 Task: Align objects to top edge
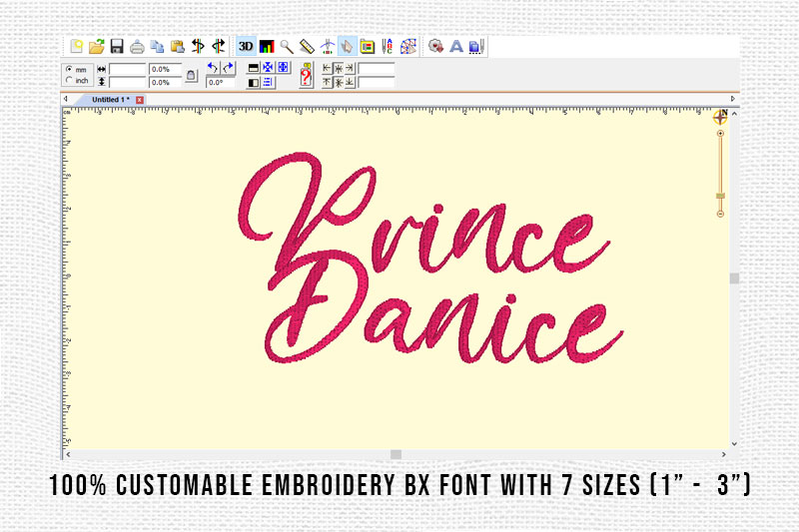point(327,82)
